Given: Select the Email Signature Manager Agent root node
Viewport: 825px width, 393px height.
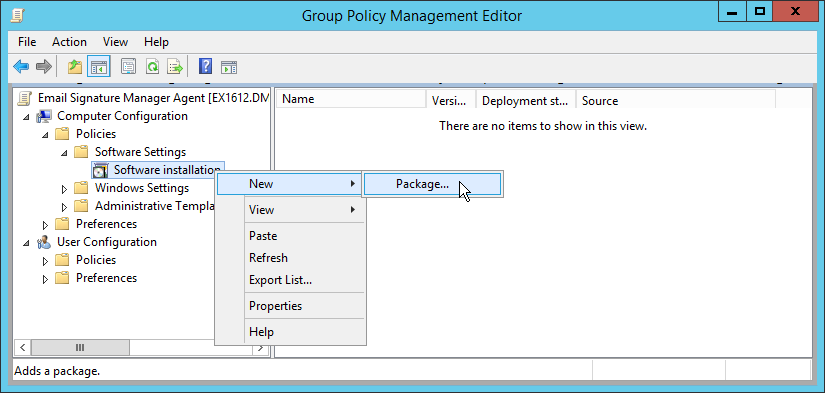Looking at the screenshot, I should coord(153,98).
